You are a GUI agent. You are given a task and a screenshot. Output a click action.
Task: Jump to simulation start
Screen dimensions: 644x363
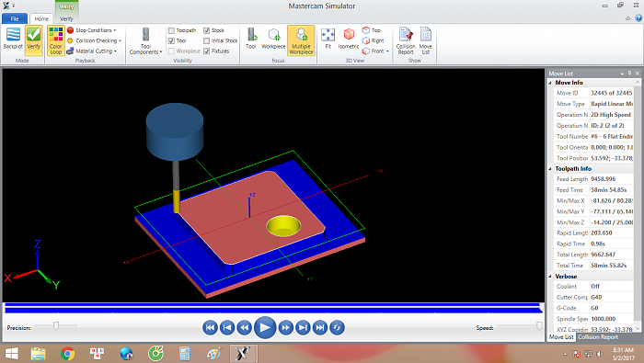tap(210, 327)
